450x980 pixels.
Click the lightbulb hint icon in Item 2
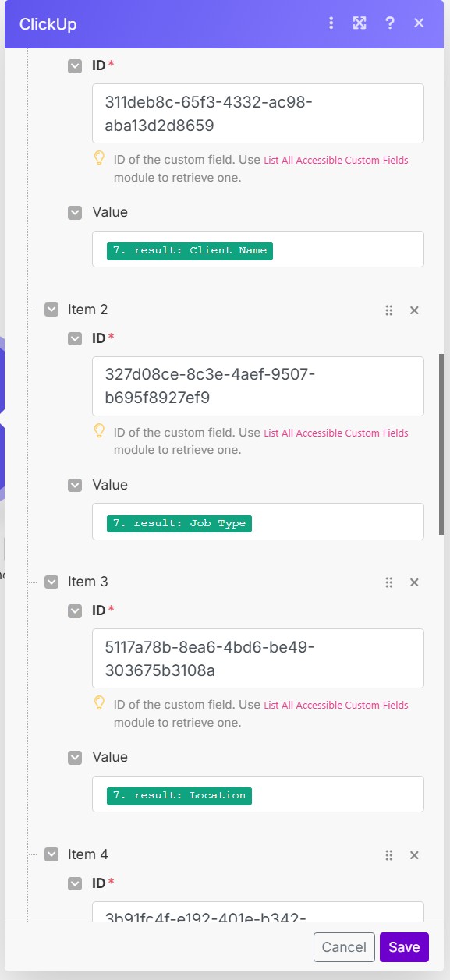pos(99,430)
